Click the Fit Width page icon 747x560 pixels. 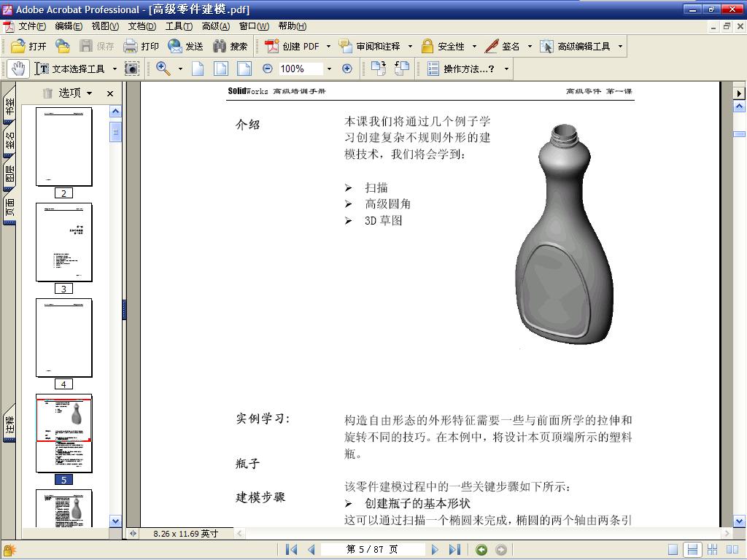point(244,69)
